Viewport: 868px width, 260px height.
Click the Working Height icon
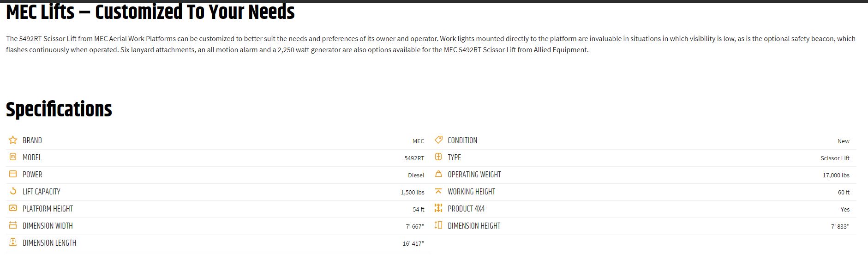click(x=438, y=191)
